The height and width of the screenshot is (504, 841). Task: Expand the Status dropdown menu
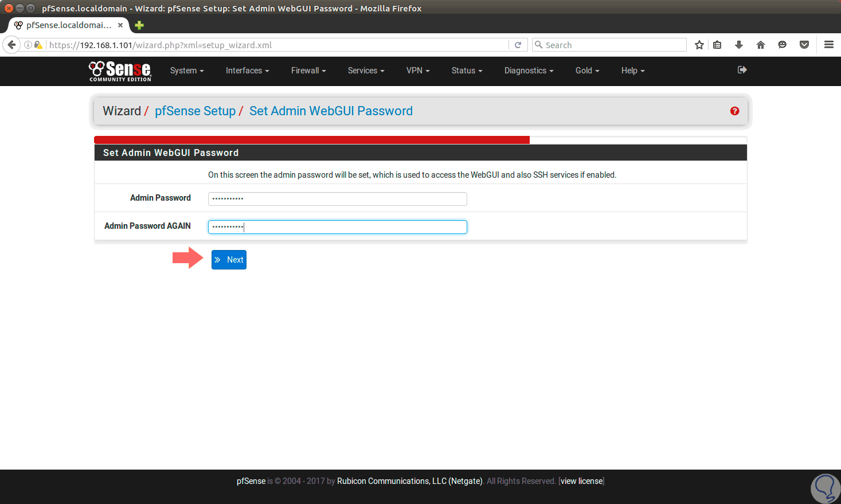pos(467,71)
